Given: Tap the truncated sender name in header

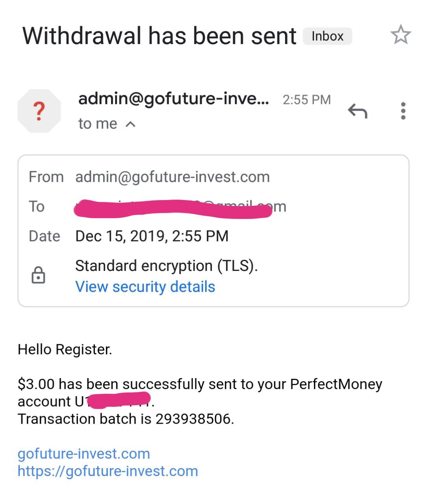Looking at the screenshot, I should (x=173, y=98).
